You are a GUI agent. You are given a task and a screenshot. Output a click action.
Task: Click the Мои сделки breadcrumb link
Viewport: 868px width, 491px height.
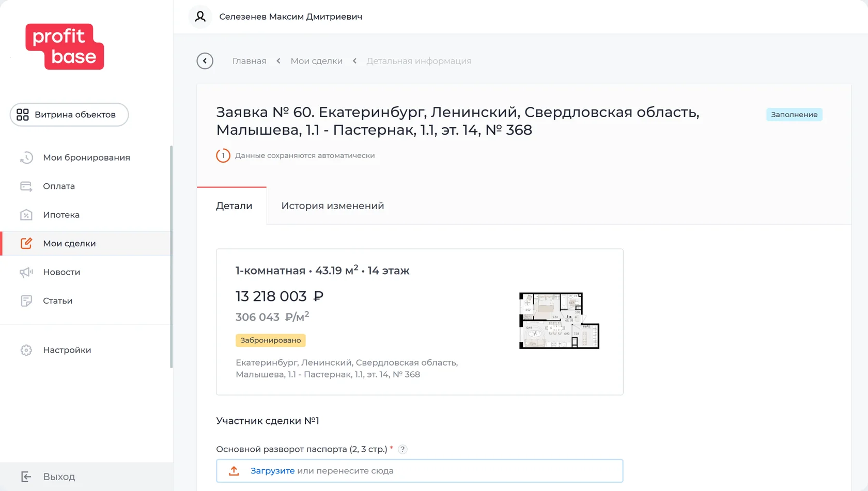tap(316, 61)
